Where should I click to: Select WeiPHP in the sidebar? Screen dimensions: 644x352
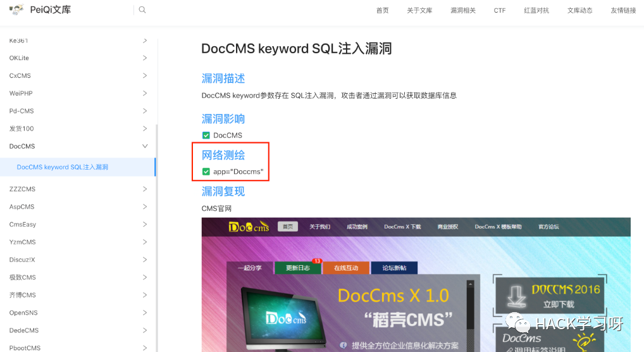[x=21, y=93]
